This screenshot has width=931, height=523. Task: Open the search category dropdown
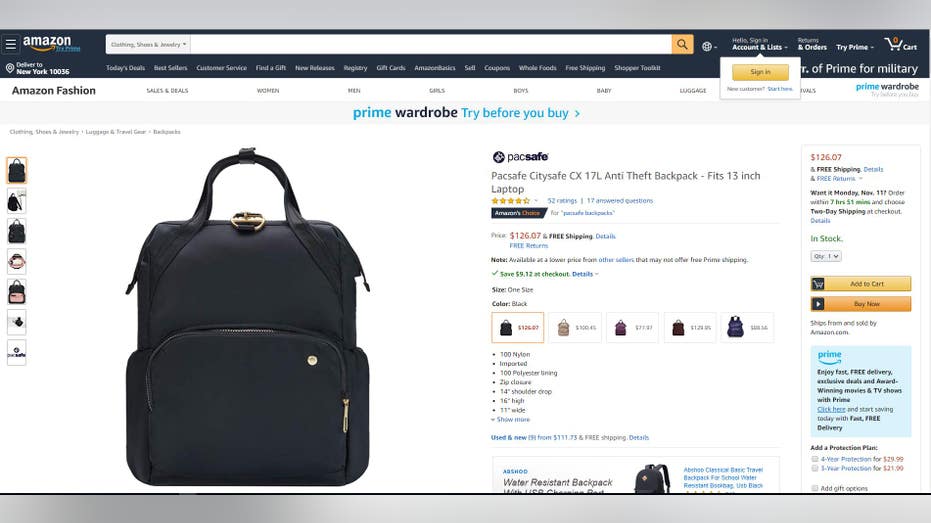click(x=148, y=45)
